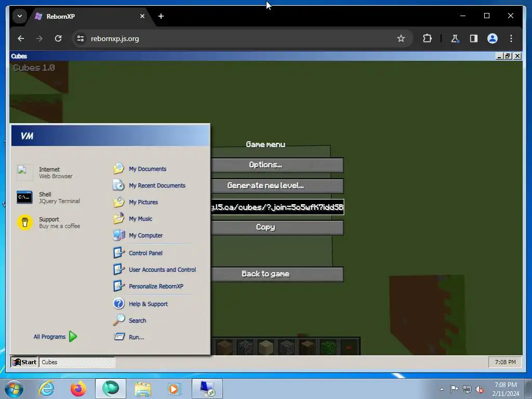Image resolution: width=532 pixels, height=399 pixels.
Task: Select sand-colored block in hotbar
Action: 266,347
